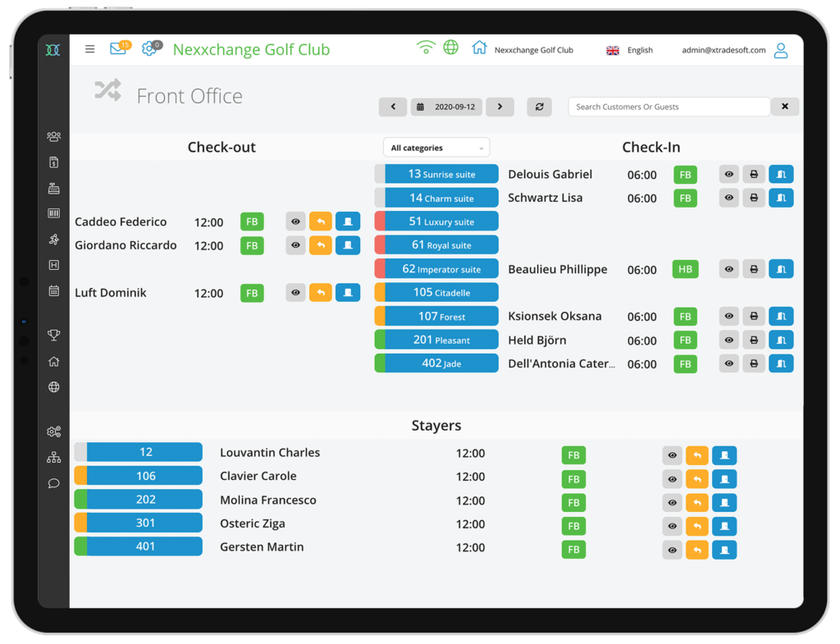Click eye icon for Schwartz Lisa
The height and width of the screenshot is (644, 840).
tap(728, 198)
